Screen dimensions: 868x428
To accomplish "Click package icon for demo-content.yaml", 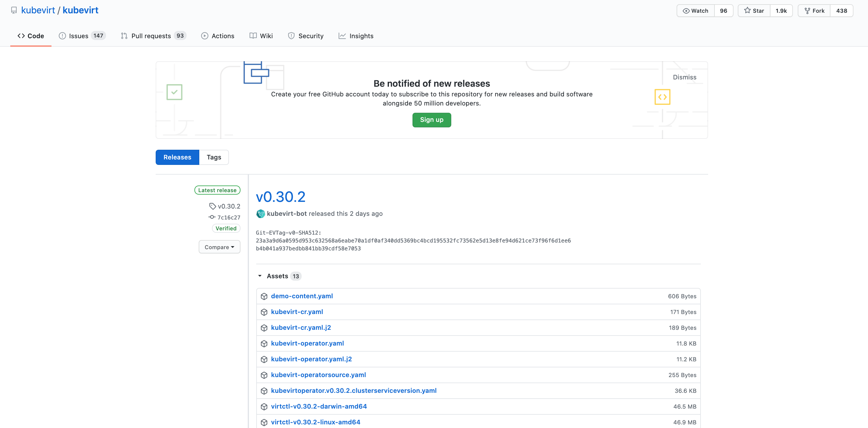I will pos(264,296).
